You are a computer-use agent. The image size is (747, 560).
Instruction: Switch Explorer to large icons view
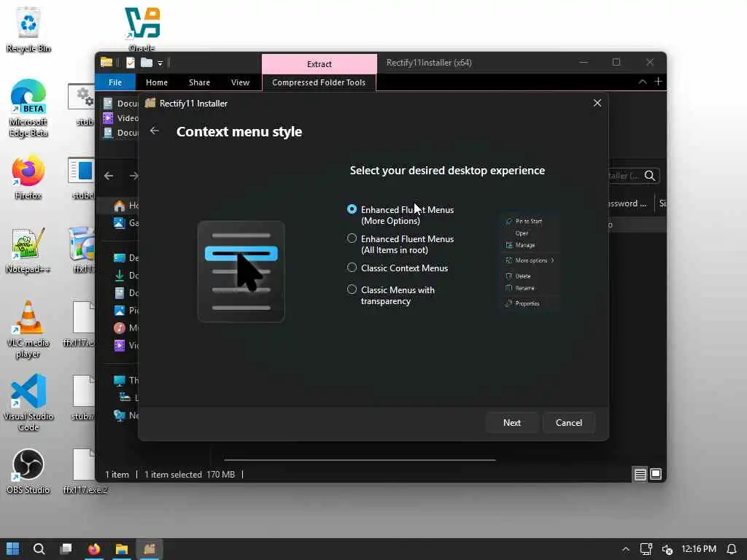tap(656, 474)
